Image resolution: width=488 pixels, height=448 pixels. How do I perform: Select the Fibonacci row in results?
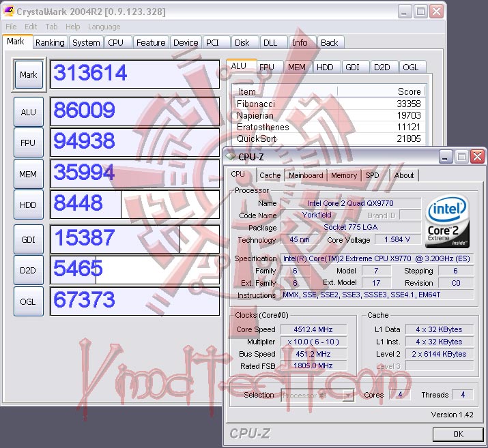click(x=329, y=104)
